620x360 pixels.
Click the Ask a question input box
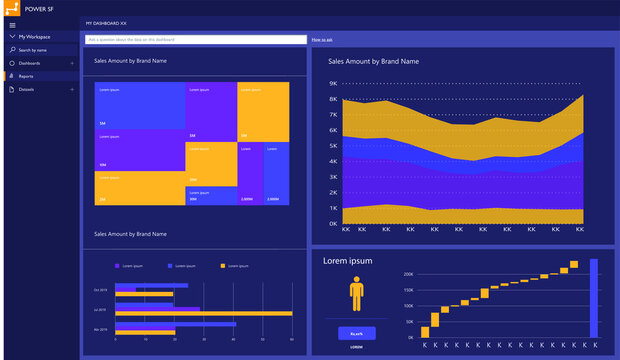[196, 40]
